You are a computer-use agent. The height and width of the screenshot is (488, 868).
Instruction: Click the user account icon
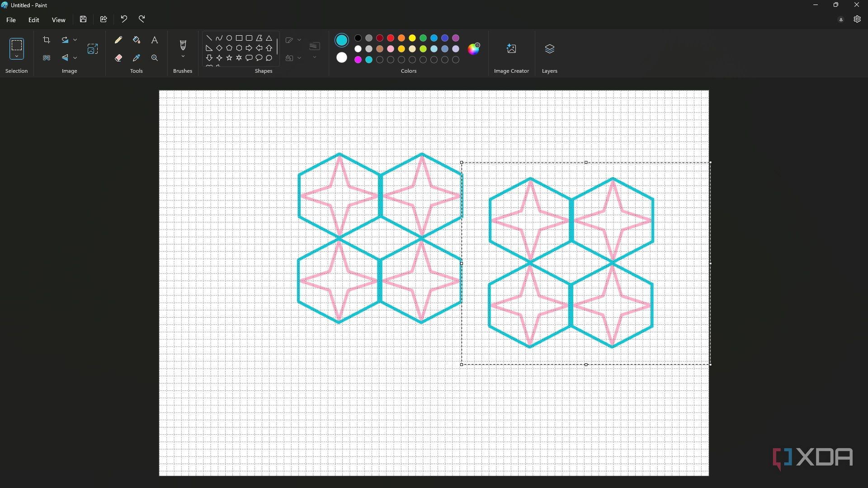click(x=841, y=19)
